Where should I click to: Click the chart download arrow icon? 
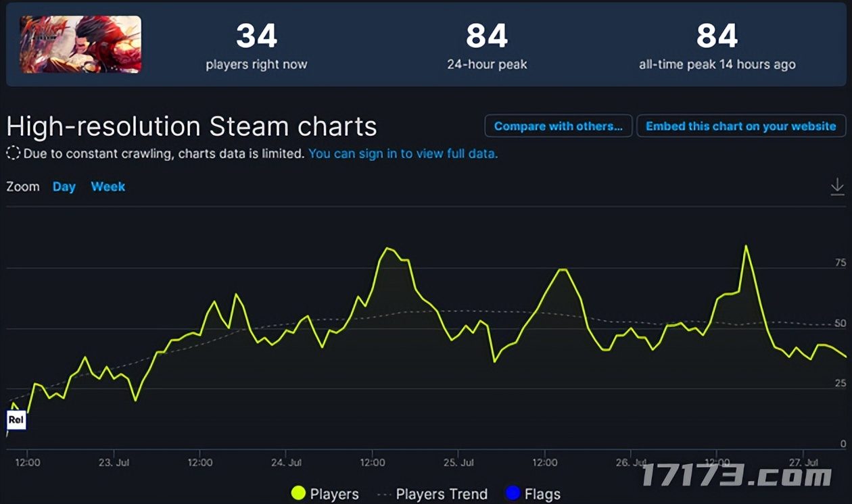click(837, 186)
